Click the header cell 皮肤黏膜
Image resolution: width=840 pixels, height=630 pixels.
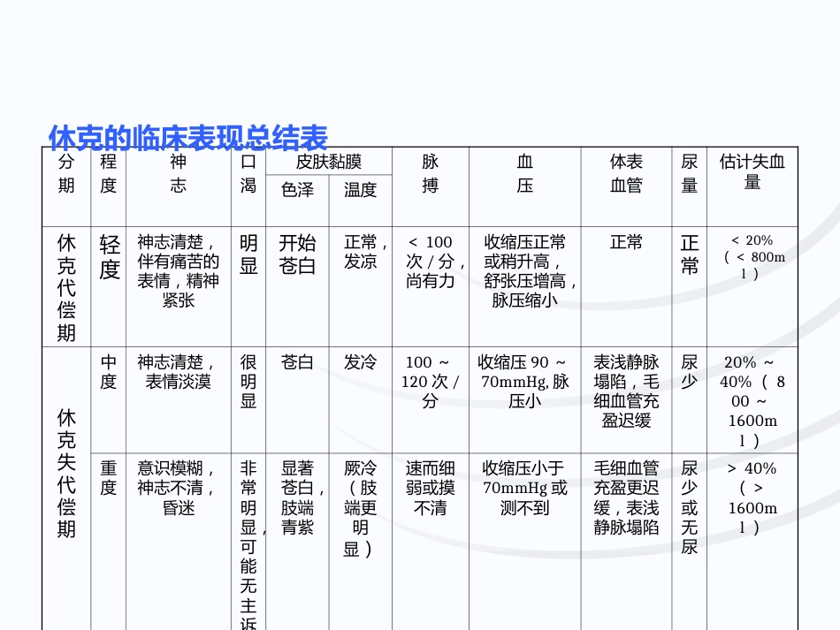pos(329,161)
